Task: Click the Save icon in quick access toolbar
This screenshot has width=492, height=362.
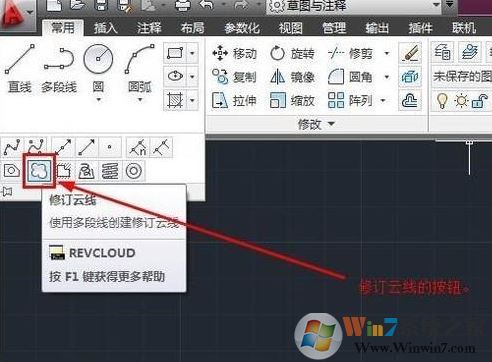Action: [101, 5]
